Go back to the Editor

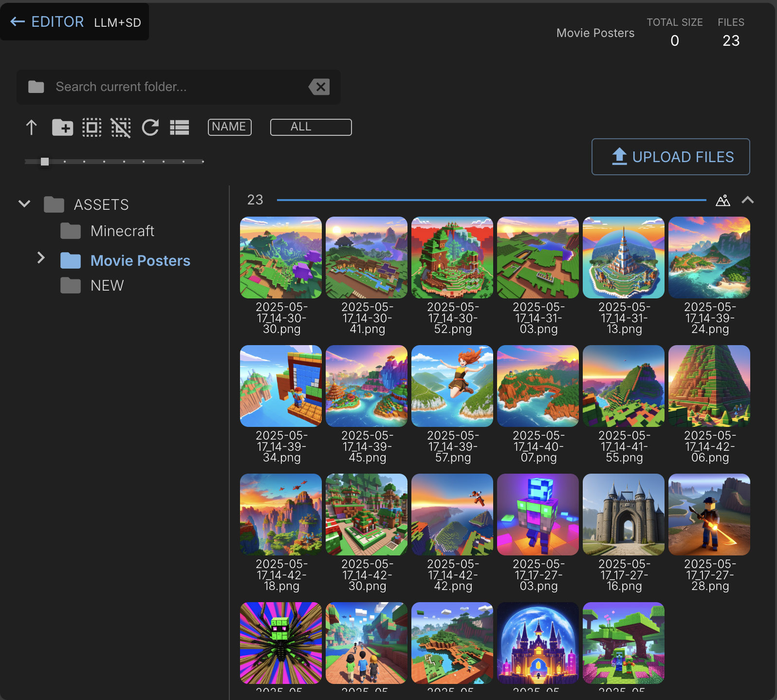[47, 22]
